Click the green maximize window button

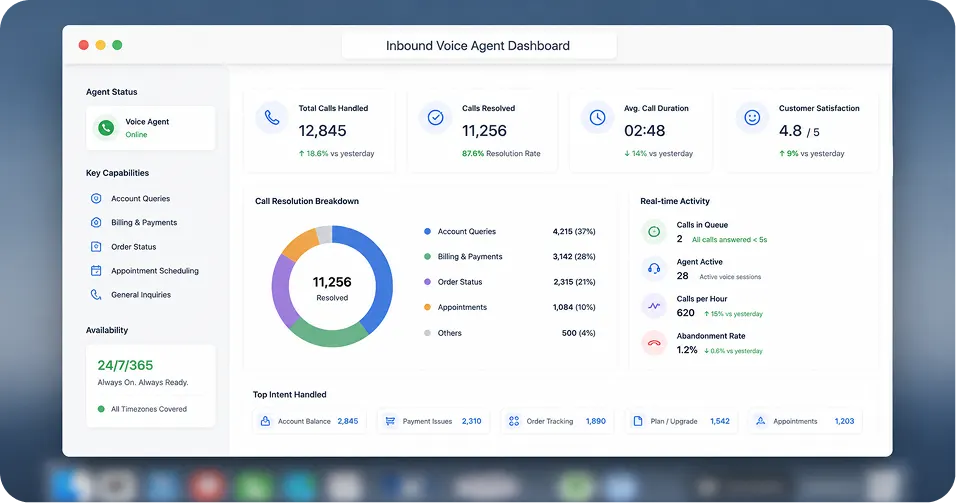117,45
